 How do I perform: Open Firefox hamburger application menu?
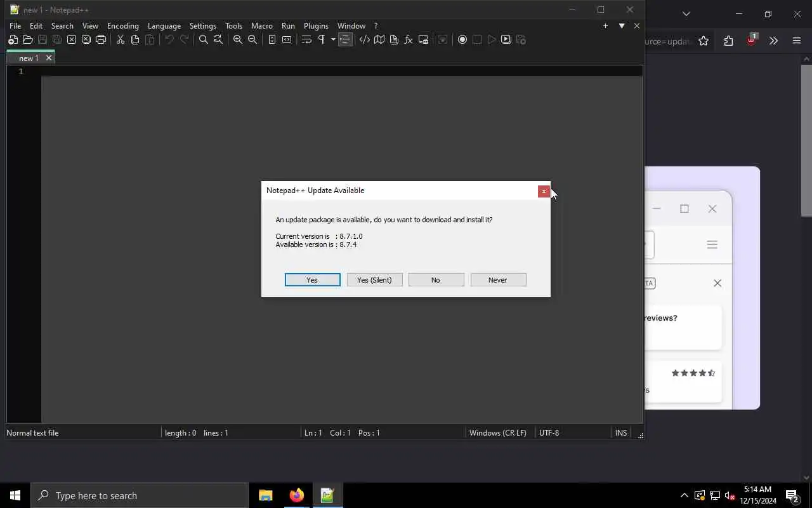(x=797, y=41)
